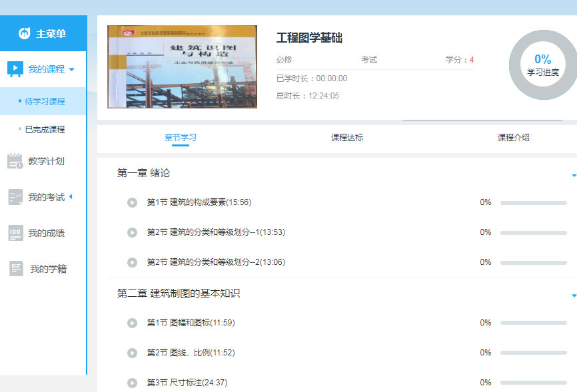Click progress bar of 图线、比例 lesson
This screenshot has height=392, width=577.
click(533, 353)
